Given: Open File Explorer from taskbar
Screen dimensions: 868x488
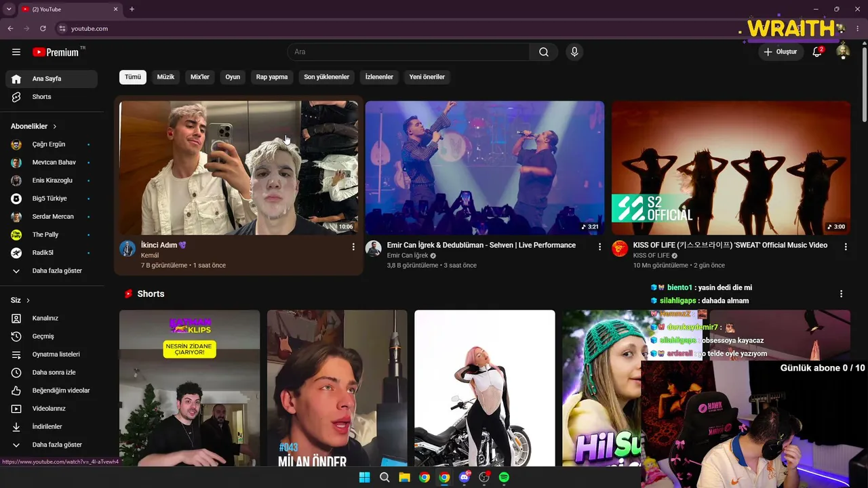Looking at the screenshot, I should (404, 477).
